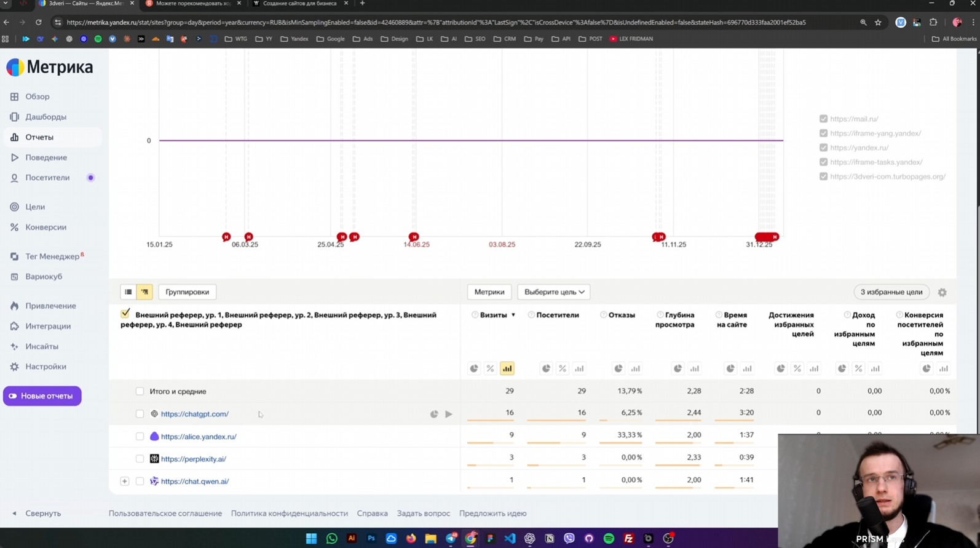
Task: Bookmark page with the star icon
Action: point(878,22)
